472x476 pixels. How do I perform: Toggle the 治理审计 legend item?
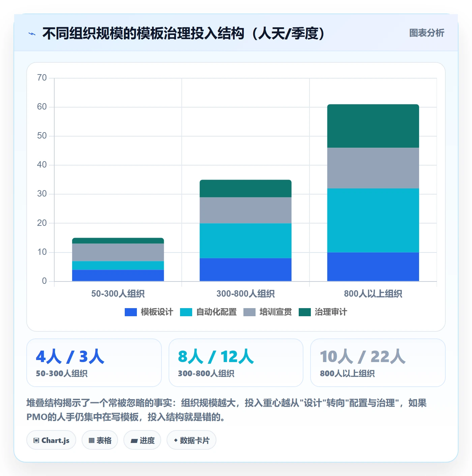point(323,312)
